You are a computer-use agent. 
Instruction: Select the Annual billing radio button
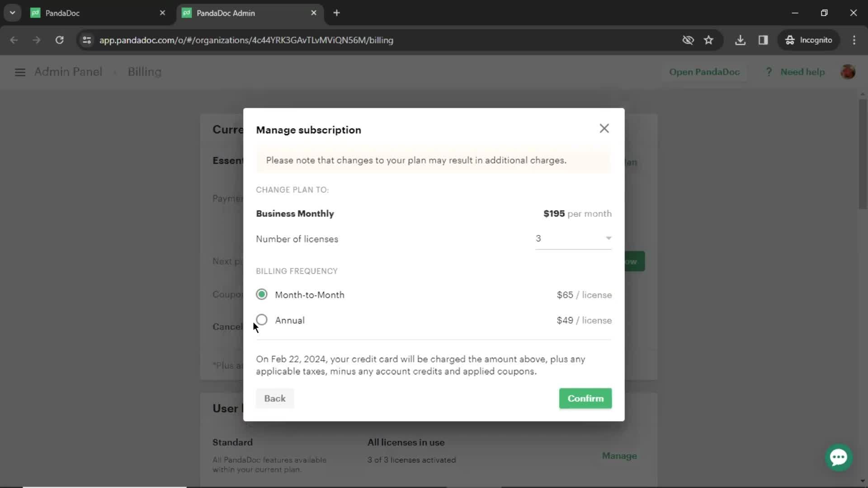[261, 320]
